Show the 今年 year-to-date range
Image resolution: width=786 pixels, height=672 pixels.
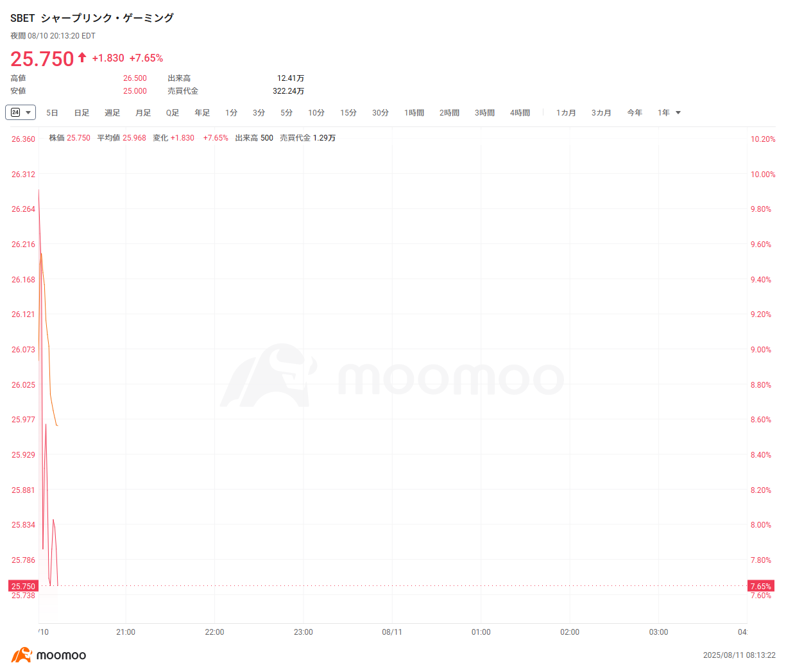coord(635,113)
